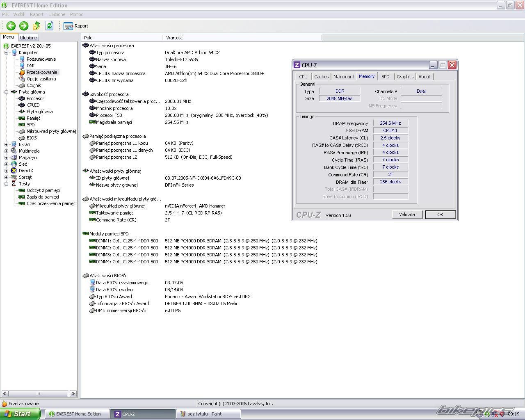Viewport: 525px width, 420px height.
Task: Select BIOS tree item
Action: click(x=32, y=138)
